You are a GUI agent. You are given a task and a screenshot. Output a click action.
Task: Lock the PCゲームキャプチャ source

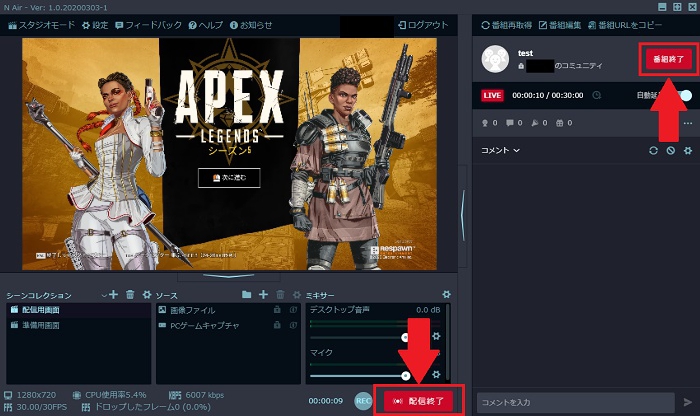(277, 325)
